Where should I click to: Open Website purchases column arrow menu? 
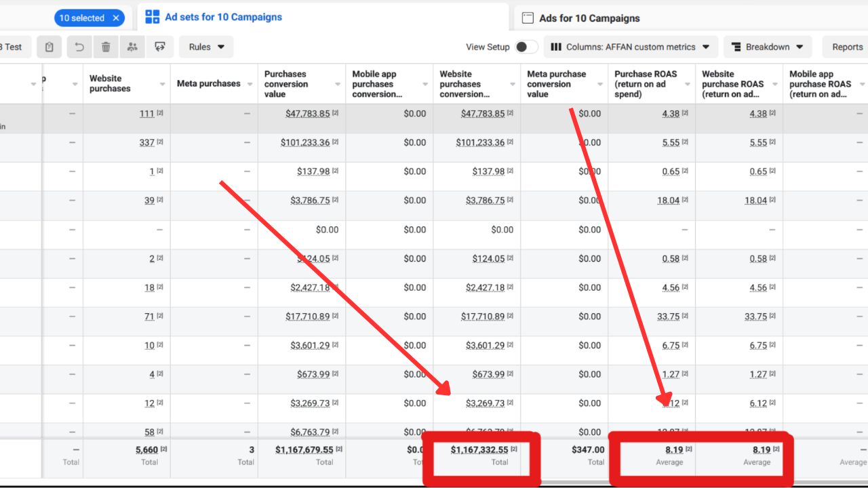click(x=163, y=84)
